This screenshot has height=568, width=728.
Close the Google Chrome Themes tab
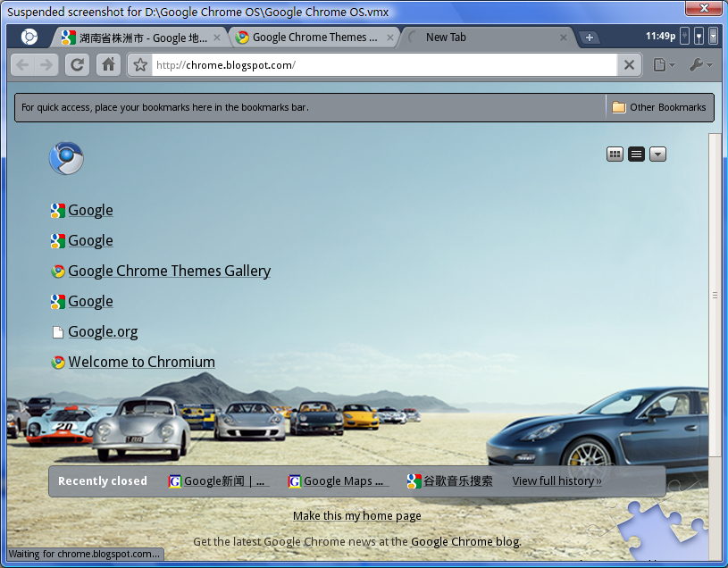(390, 38)
